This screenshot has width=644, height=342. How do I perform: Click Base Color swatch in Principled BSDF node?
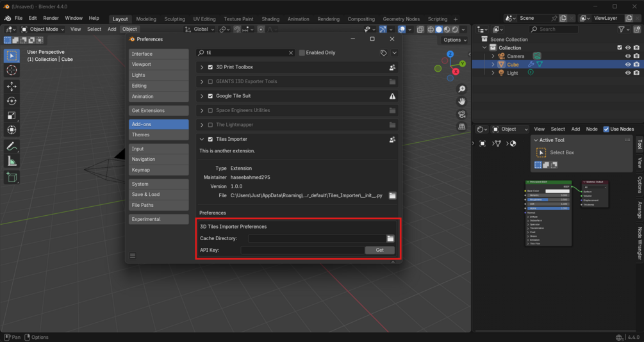(x=557, y=191)
